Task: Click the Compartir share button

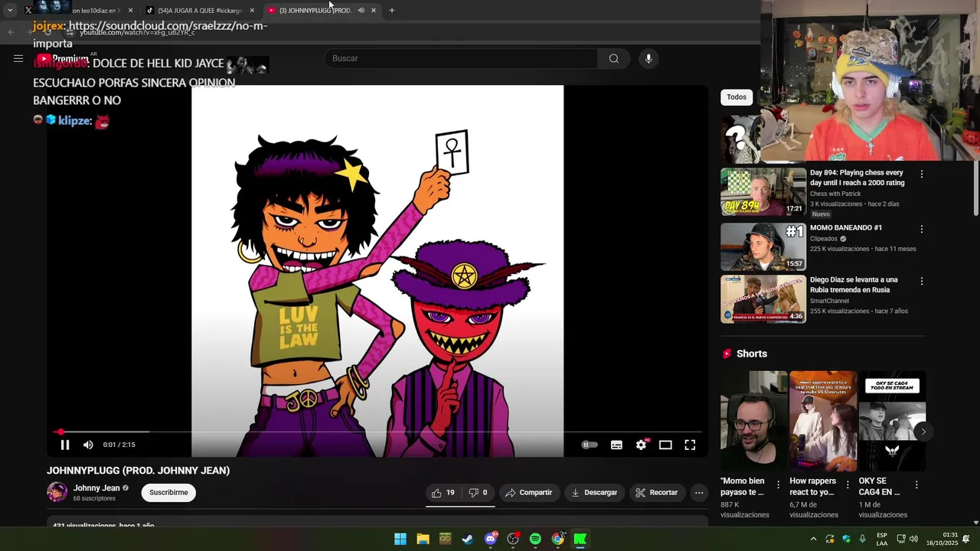Action: (528, 493)
